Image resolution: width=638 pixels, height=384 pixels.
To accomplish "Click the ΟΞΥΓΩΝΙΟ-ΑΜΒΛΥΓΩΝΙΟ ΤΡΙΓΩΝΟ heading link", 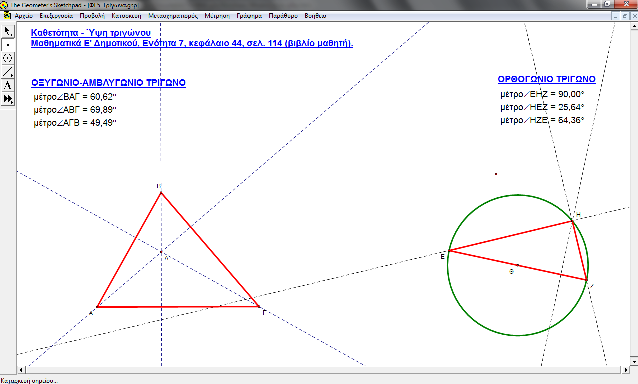I will 108,83.
